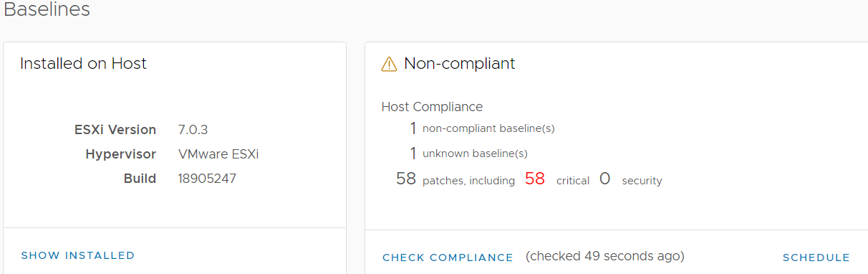This screenshot has width=868, height=274.
Task: Click the 0 security count
Action: [x=605, y=179]
